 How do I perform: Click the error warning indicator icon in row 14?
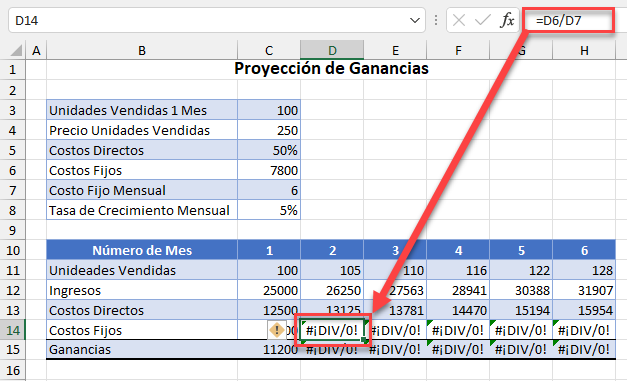click(276, 330)
